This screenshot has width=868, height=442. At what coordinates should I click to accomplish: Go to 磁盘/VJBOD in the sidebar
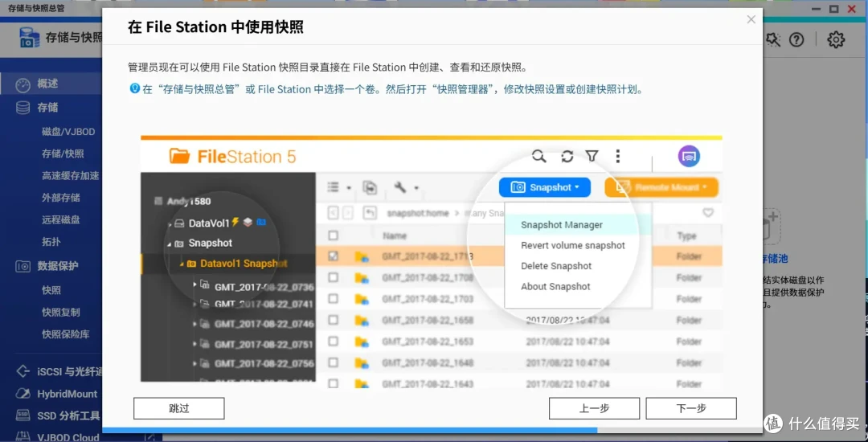[68, 132]
